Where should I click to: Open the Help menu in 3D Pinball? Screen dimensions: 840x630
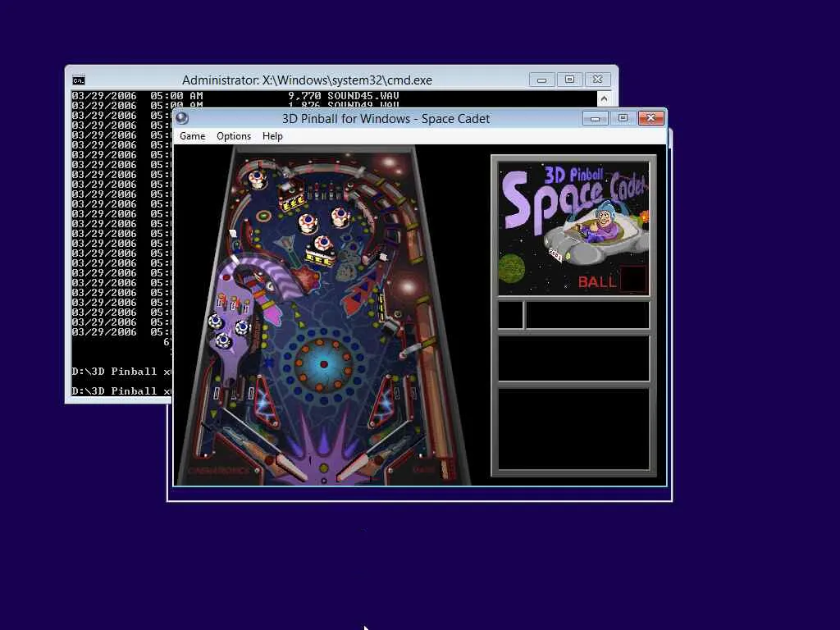click(272, 136)
